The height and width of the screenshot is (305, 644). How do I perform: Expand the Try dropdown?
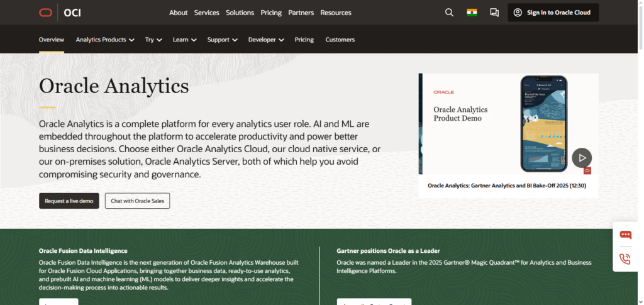tap(153, 40)
